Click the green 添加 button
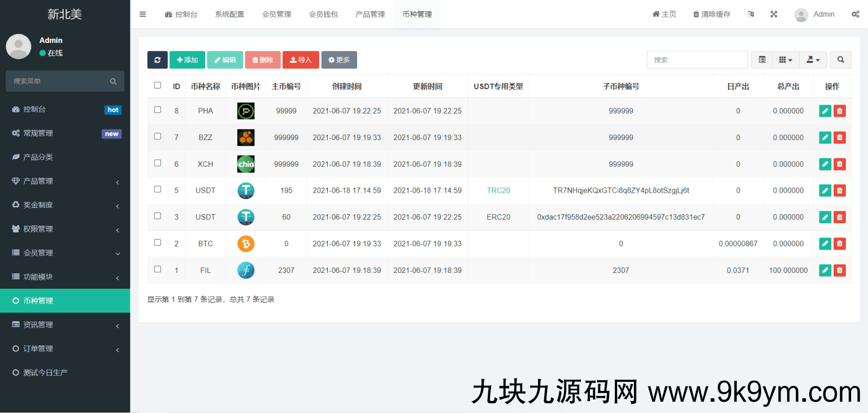 (187, 60)
